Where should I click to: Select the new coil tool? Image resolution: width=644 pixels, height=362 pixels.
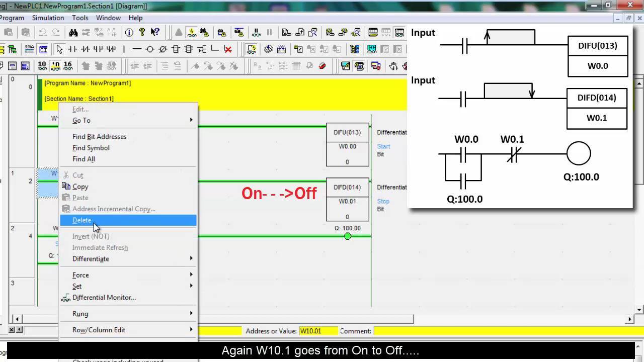[x=150, y=49]
